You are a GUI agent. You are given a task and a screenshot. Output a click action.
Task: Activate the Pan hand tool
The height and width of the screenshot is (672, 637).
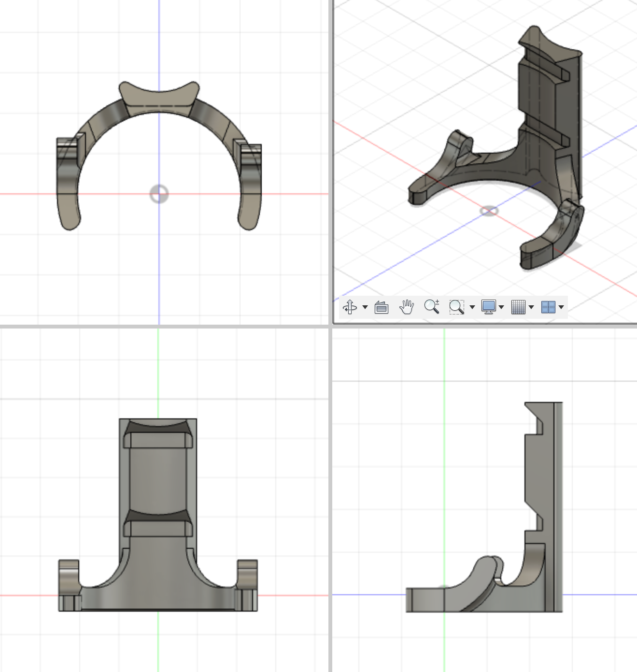(x=407, y=307)
